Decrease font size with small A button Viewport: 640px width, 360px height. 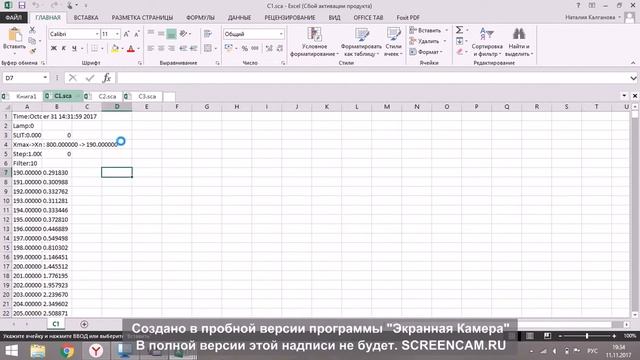(x=137, y=34)
